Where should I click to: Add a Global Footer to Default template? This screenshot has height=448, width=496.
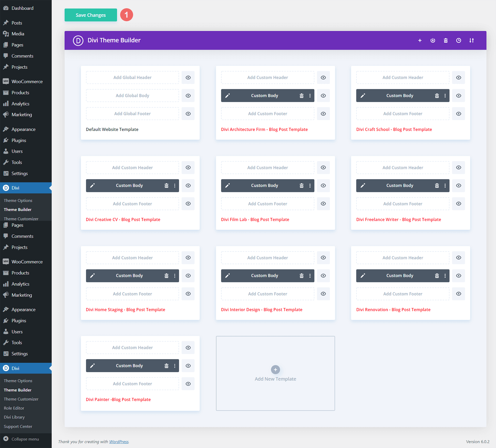coord(132,114)
